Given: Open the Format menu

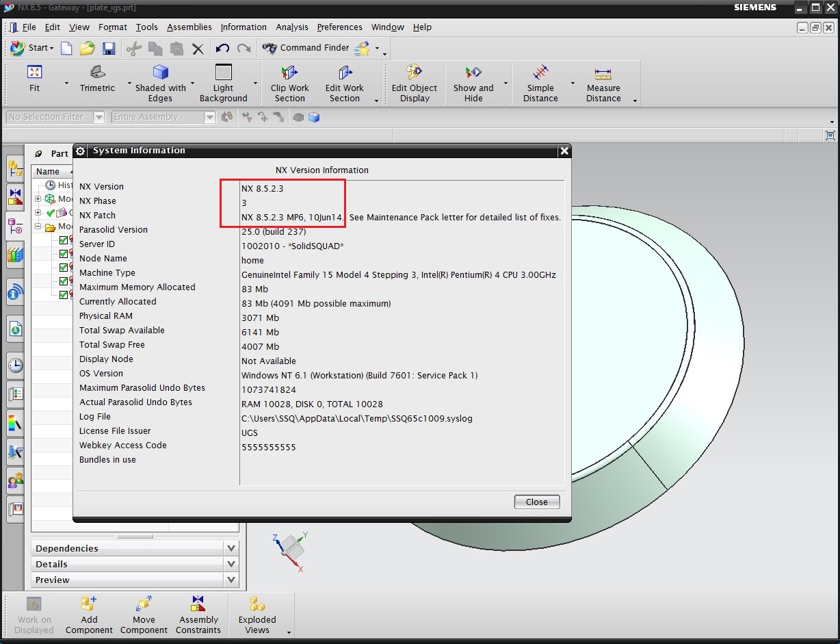Looking at the screenshot, I should click(x=113, y=27).
